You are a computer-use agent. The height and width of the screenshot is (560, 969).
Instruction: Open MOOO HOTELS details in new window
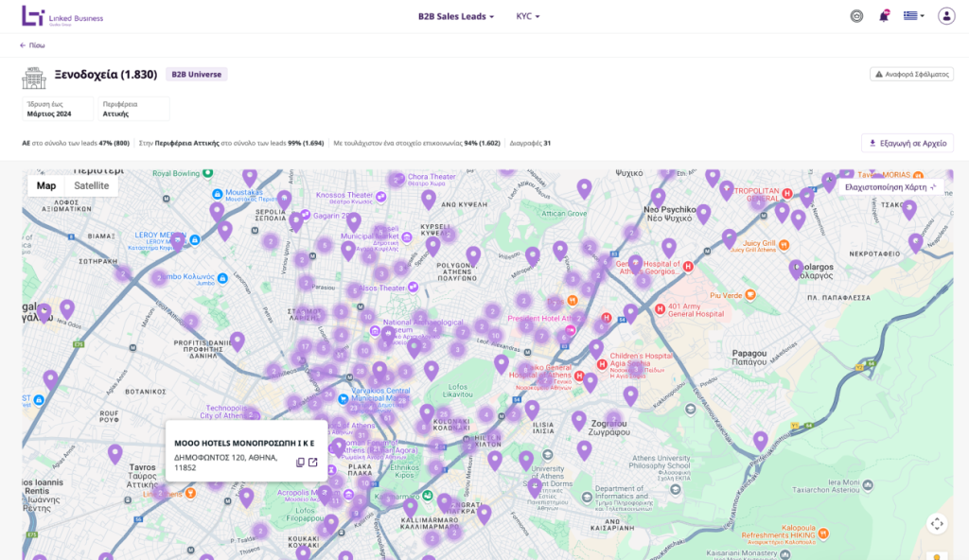[313, 462]
